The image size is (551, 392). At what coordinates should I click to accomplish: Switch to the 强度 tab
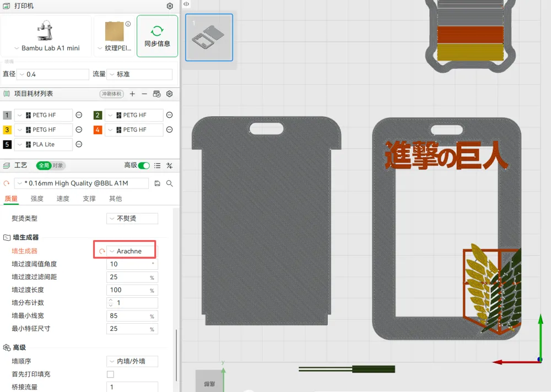point(37,198)
